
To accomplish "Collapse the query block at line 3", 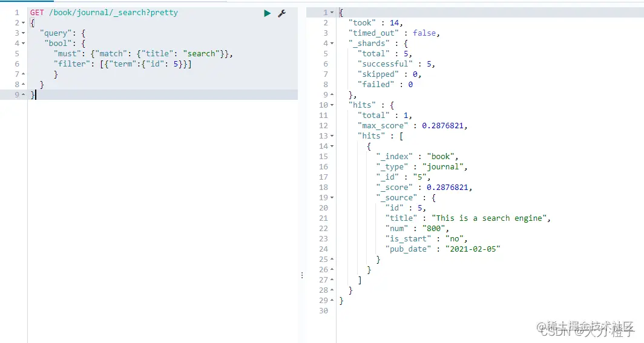I will (x=24, y=33).
